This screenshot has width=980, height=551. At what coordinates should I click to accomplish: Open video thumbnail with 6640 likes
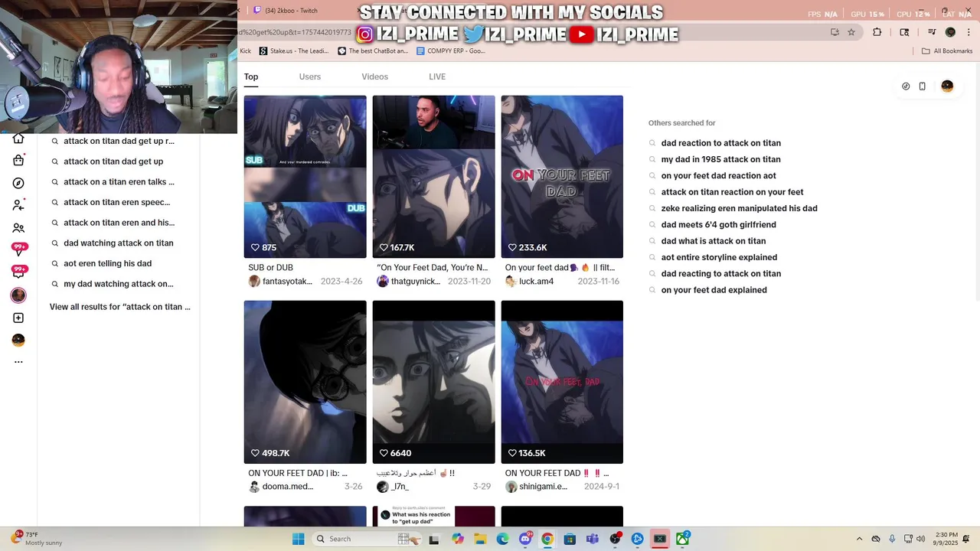pos(433,382)
